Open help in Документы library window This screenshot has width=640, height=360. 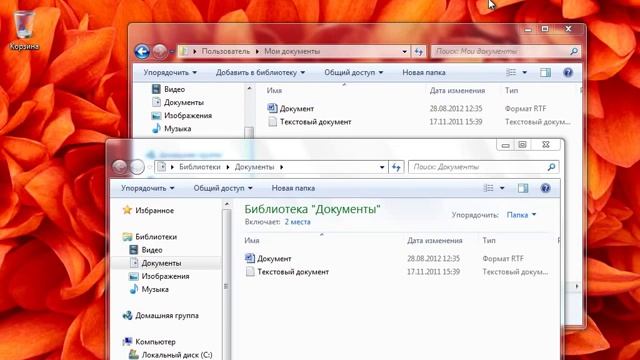tap(545, 188)
